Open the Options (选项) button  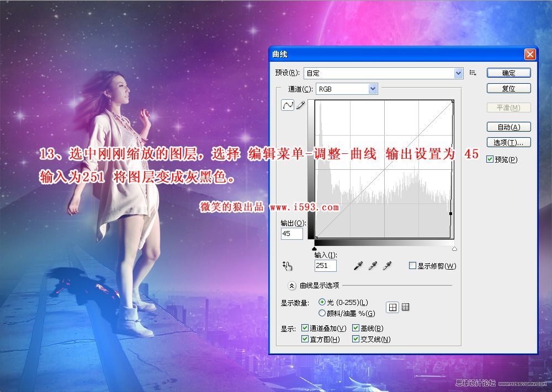[x=509, y=142]
